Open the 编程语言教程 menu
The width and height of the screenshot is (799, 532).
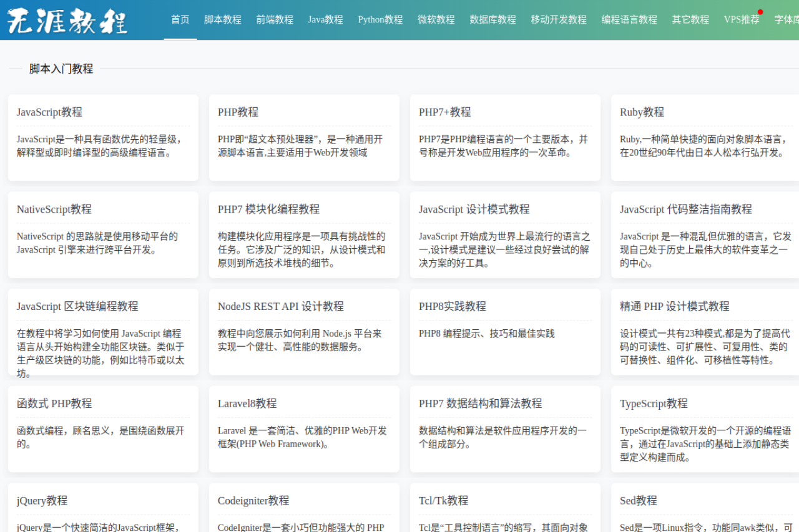(x=630, y=19)
